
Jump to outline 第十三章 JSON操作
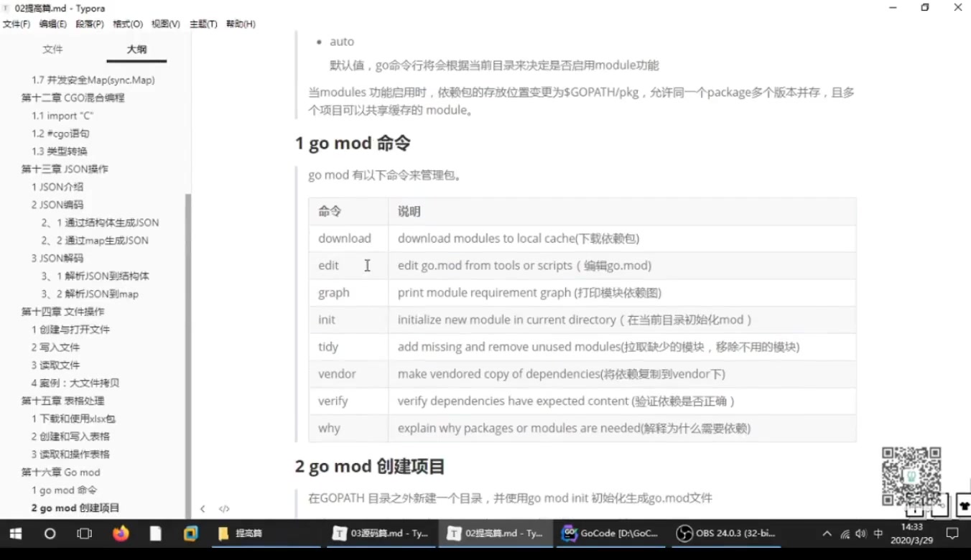[65, 169]
